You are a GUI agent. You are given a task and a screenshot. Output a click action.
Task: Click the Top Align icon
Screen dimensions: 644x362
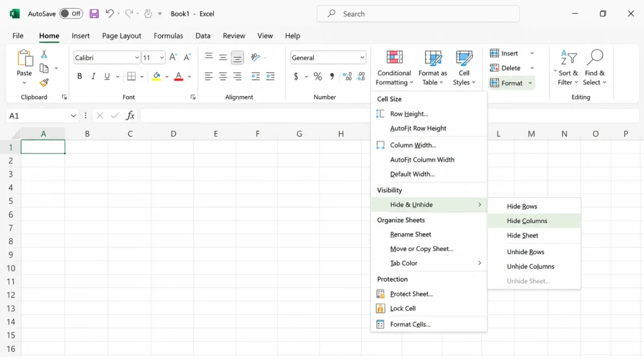[x=209, y=57]
